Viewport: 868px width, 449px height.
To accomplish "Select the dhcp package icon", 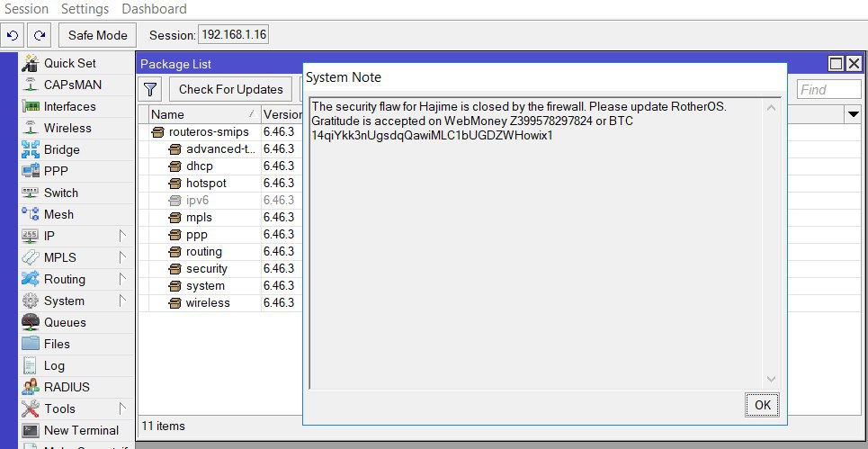I will 174,166.
